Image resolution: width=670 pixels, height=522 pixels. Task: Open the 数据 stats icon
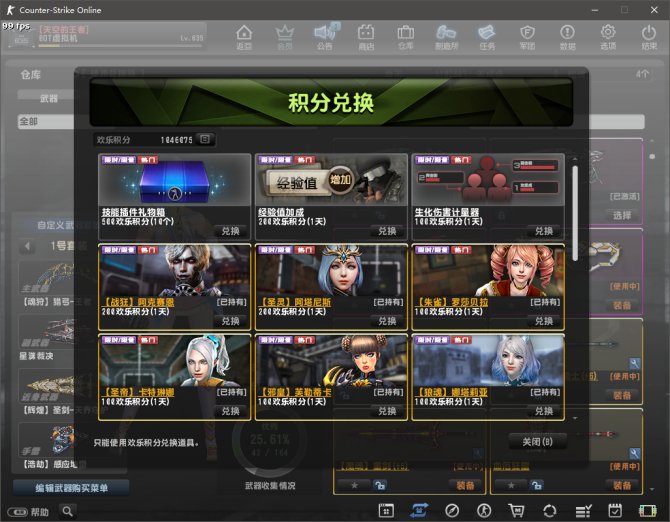567,37
